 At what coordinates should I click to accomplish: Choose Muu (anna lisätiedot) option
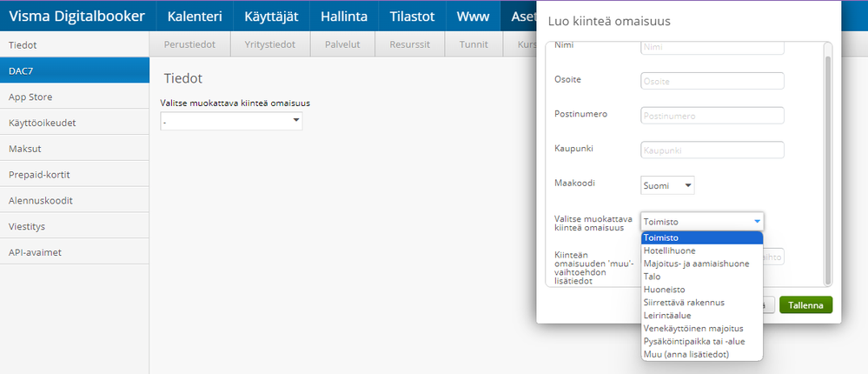(x=702, y=353)
